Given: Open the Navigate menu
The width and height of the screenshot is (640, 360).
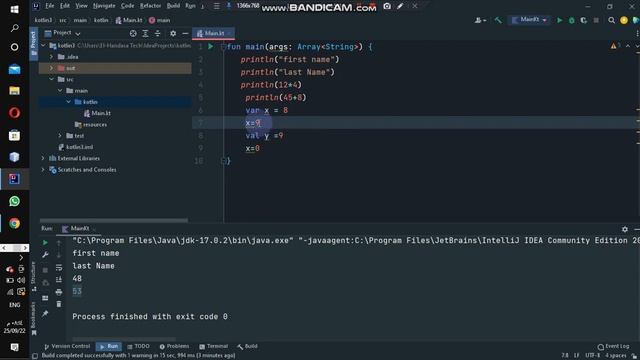Looking at the screenshot, I should pos(104,6).
